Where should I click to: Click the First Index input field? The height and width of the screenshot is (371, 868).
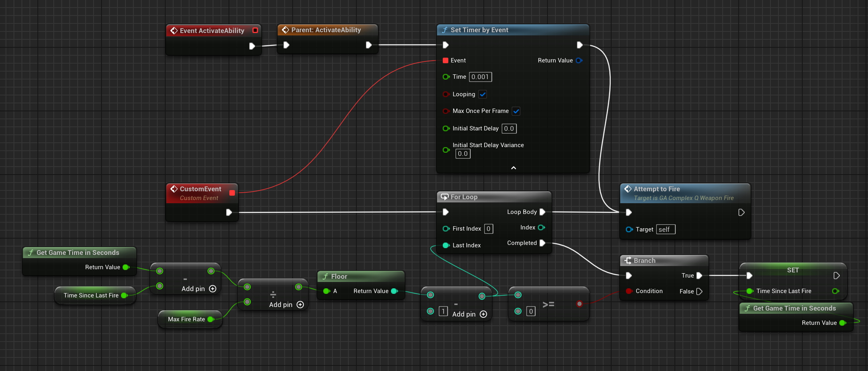[x=489, y=229]
